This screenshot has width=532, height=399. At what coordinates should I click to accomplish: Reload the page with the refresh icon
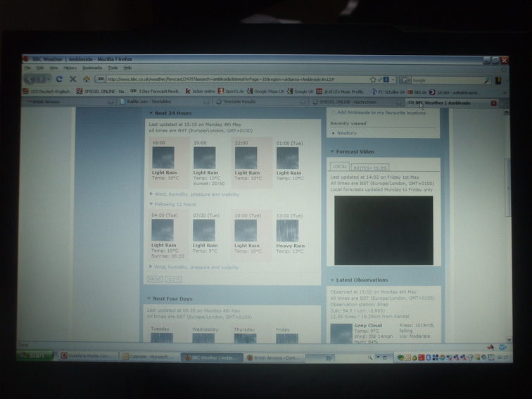point(59,79)
